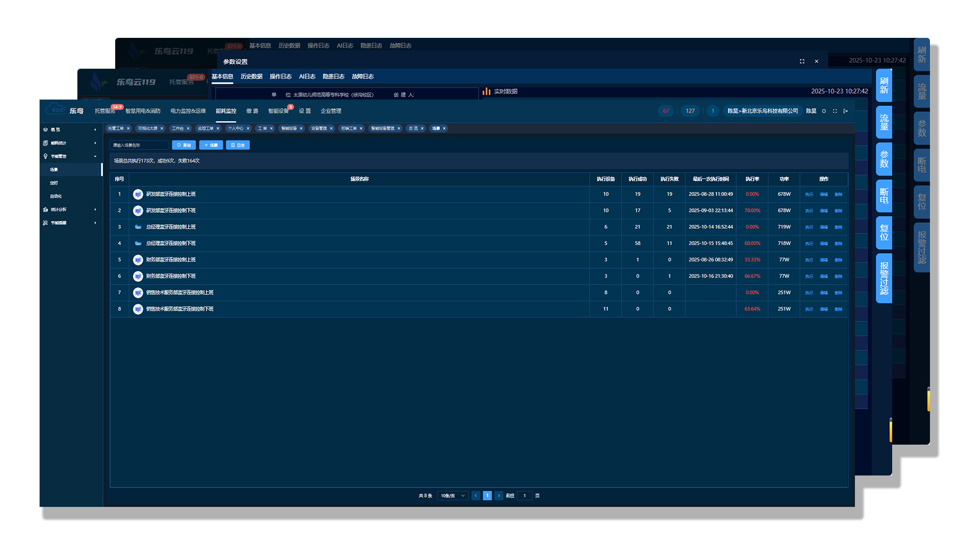This screenshot has width=980, height=550.
Task: Click the next page arrow in pagination
Action: (x=498, y=496)
